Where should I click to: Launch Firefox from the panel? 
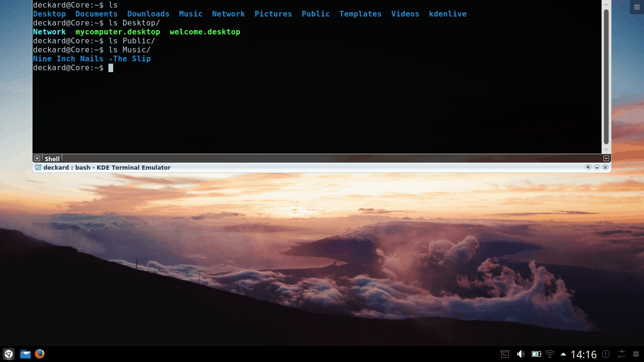pyautogui.click(x=40, y=354)
